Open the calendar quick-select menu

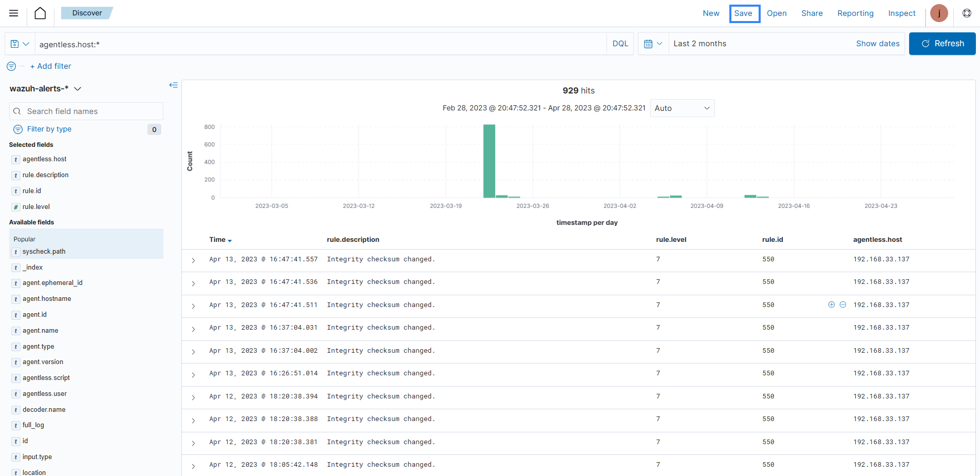[x=653, y=44]
